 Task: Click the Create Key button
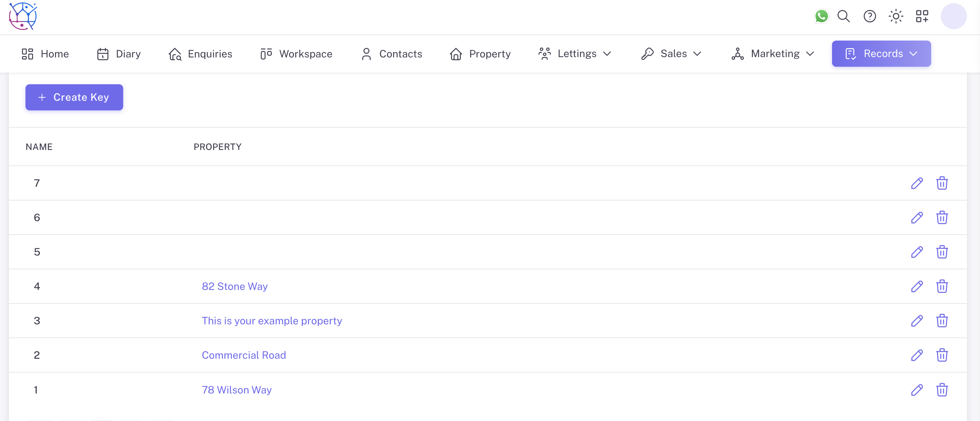(x=74, y=97)
